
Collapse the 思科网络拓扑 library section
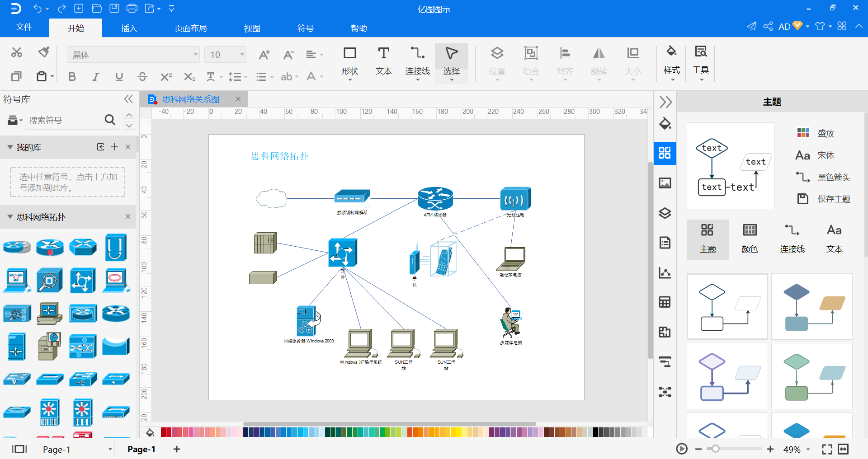pos(10,217)
